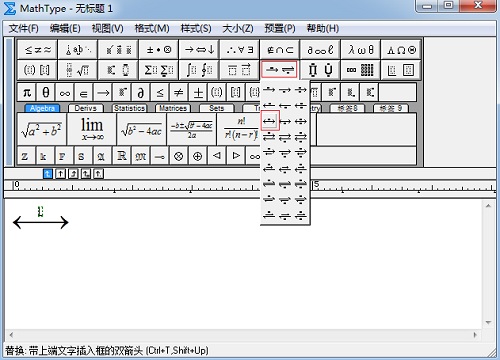Insert the less-than-or-equal sign from small bar
This screenshot has height=360, width=500.
click(x=160, y=93)
